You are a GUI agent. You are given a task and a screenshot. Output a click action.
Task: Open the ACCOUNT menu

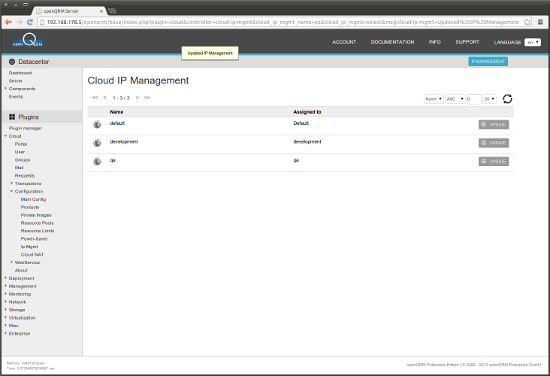344,42
